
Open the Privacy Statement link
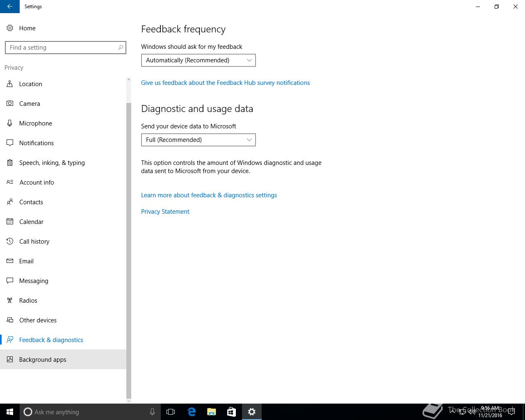(x=165, y=212)
